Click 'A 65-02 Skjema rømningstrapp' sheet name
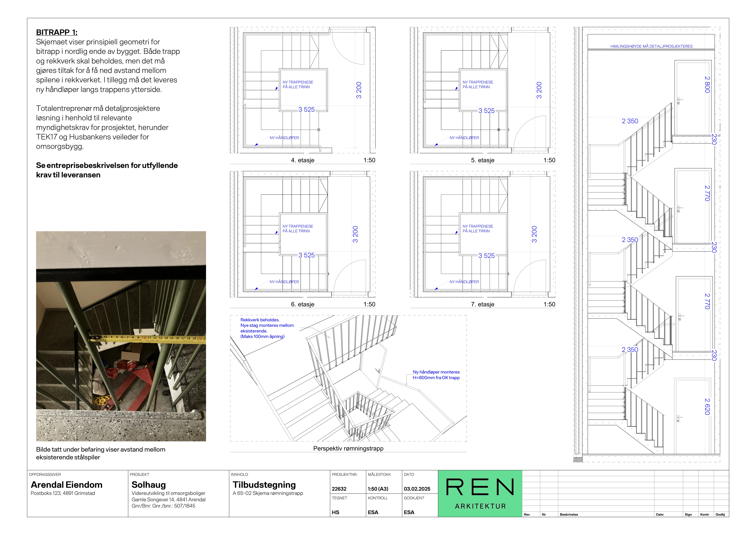The height and width of the screenshot is (535, 756). [x=268, y=493]
